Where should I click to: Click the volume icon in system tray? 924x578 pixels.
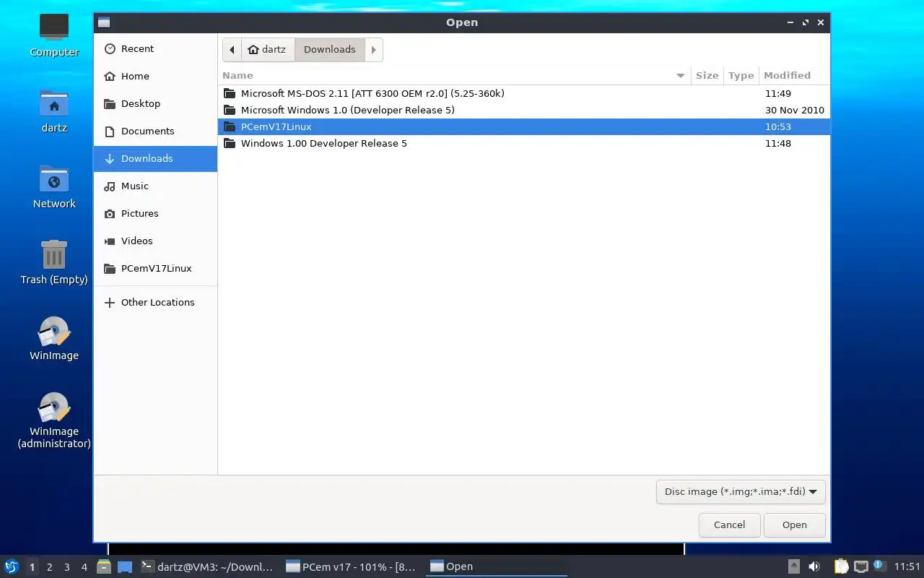coord(814,566)
